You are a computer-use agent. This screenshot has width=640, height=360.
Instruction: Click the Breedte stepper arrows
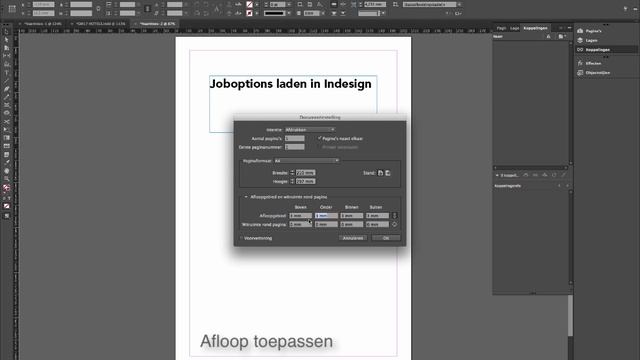point(292,173)
